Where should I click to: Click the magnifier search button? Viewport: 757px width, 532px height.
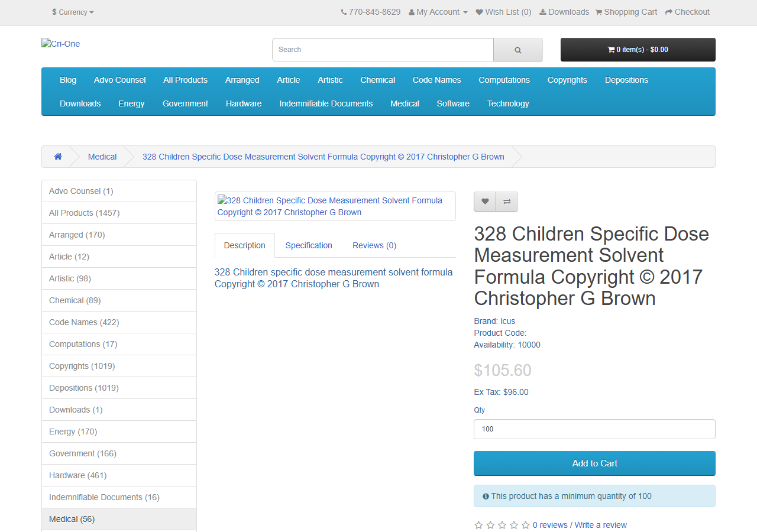click(518, 50)
